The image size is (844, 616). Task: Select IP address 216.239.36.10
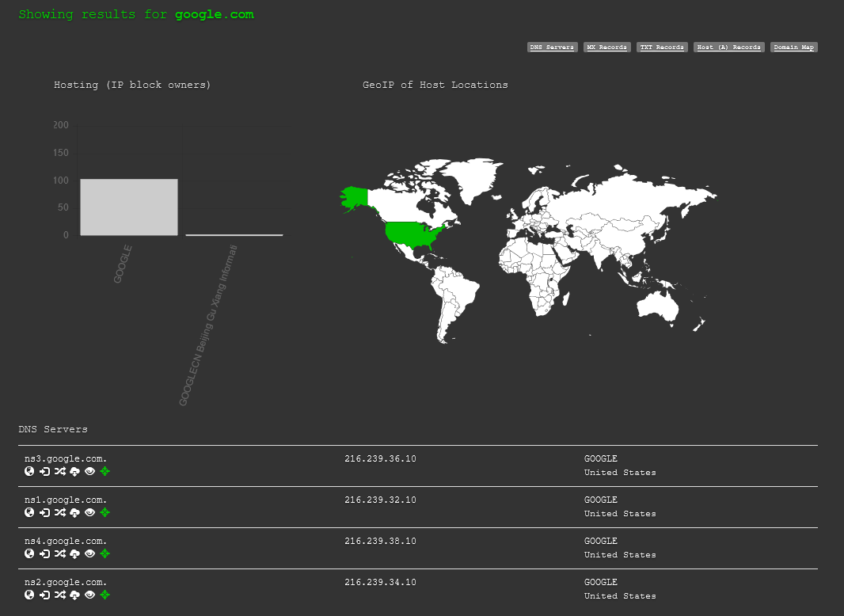pyautogui.click(x=381, y=458)
